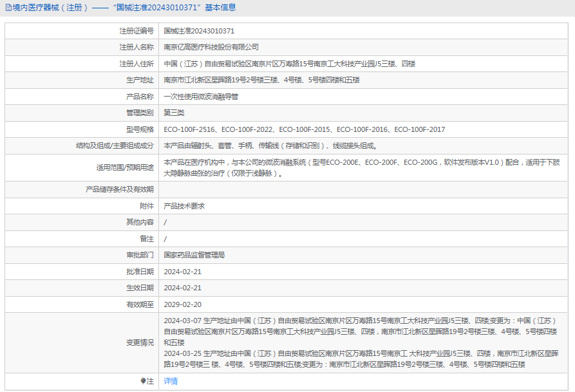
Task: Click the 有效期至 label
Action: 140,304
